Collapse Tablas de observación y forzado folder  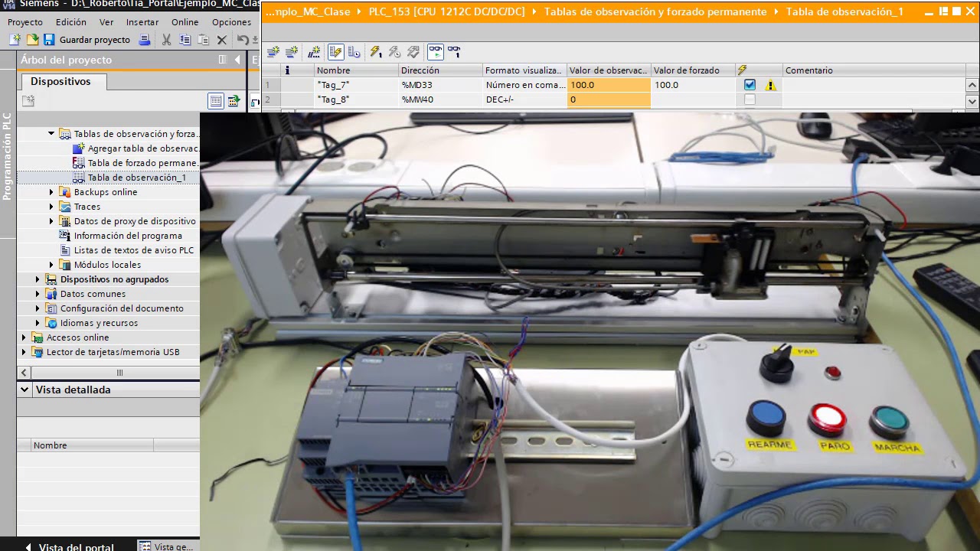point(51,134)
